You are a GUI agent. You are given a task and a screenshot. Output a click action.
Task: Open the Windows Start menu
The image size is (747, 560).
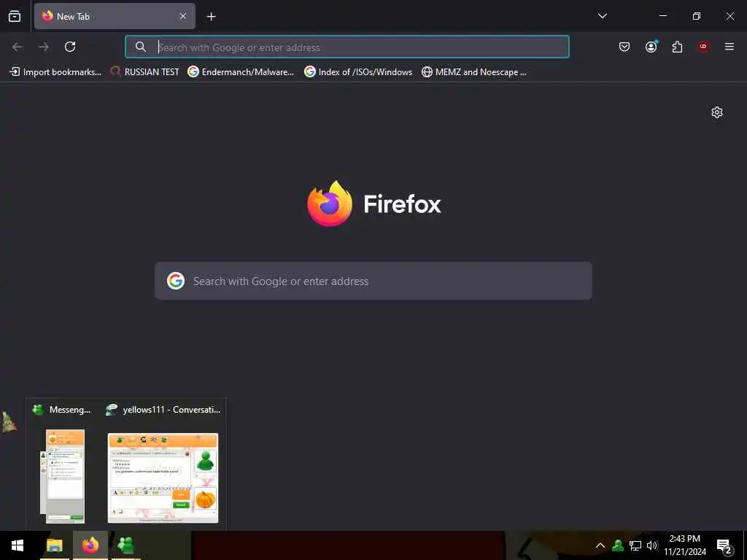[x=18, y=545]
